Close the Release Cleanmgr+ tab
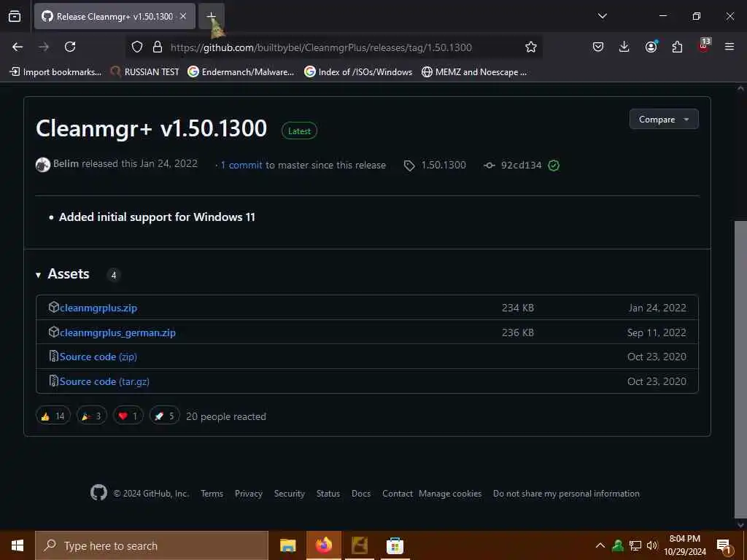 point(183,16)
